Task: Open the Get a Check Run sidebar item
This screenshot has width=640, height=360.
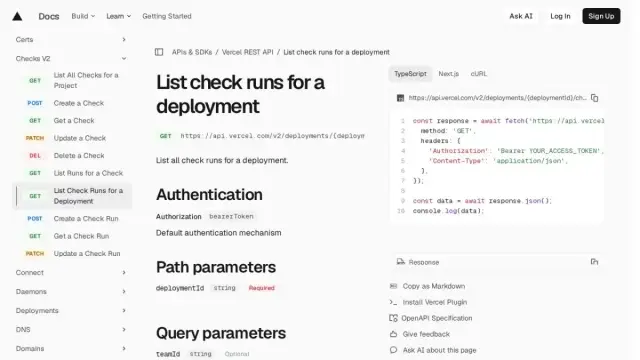Action: (81, 236)
